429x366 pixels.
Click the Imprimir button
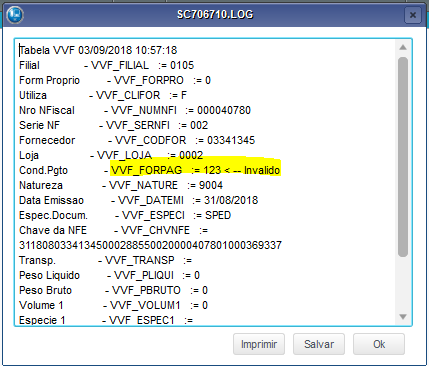click(x=259, y=344)
